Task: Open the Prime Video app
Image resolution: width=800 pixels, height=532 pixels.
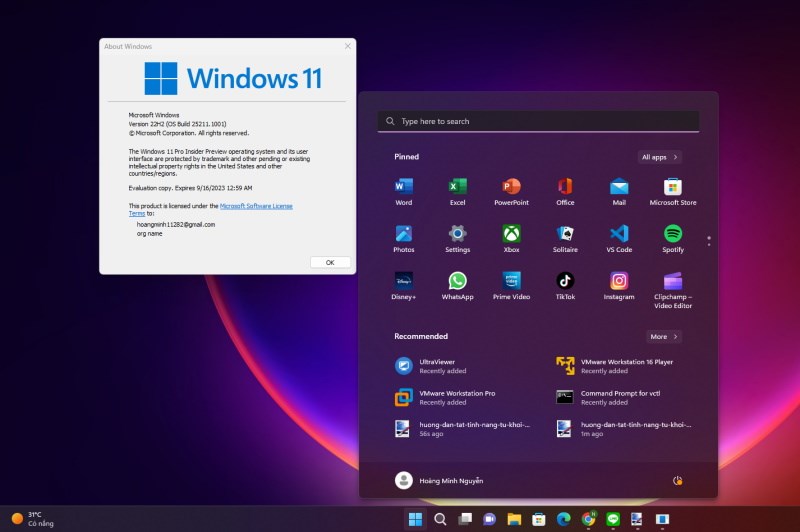Action: 511,286
